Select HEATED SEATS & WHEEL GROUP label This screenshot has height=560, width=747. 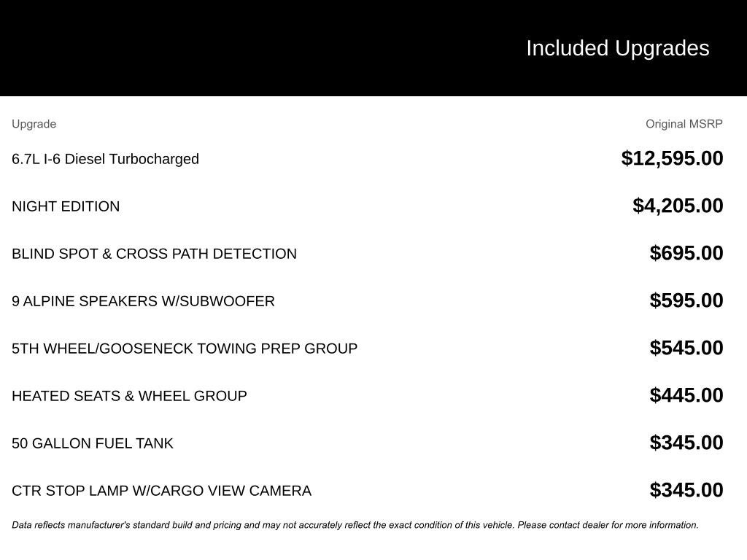129,396
